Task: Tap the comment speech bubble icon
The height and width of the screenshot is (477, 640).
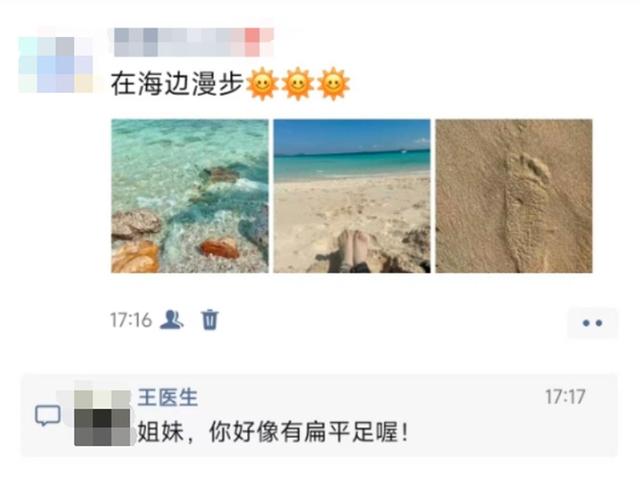Action: [48, 415]
